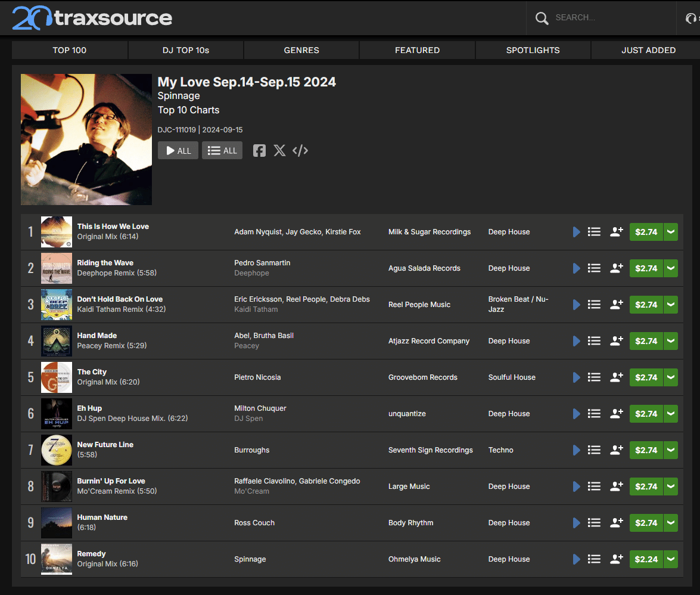The height and width of the screenshot is (595, 700).
Task: Share chart on X
Action: [279, 150]
